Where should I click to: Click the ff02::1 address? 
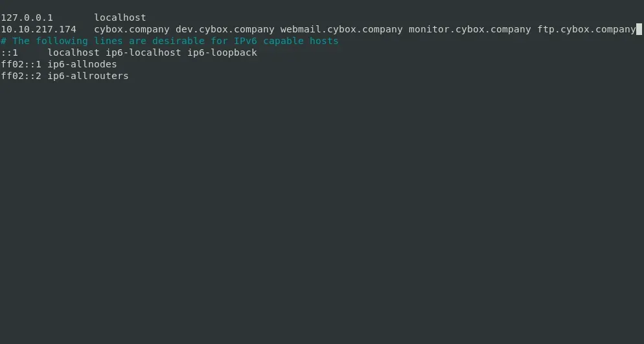coord(21,64)
